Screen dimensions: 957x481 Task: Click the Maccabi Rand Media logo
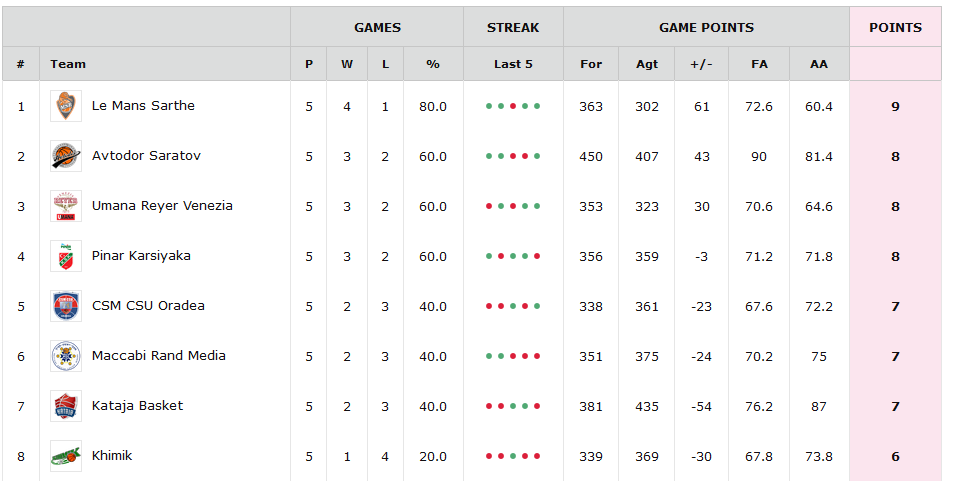66,356
